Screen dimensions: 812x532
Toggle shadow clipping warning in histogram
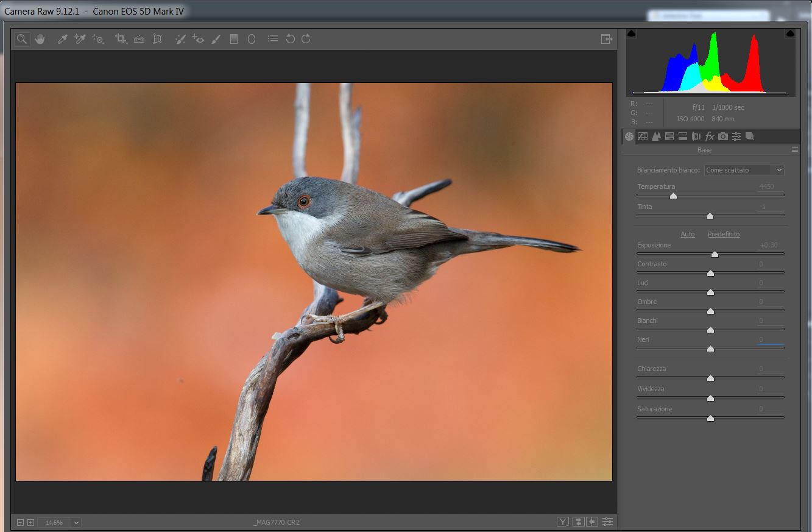coord(632,34)
